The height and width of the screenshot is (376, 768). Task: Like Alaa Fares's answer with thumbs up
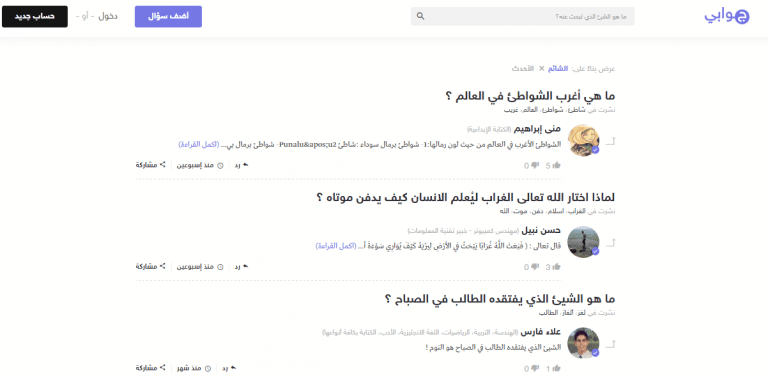click(x=556, y=368)
